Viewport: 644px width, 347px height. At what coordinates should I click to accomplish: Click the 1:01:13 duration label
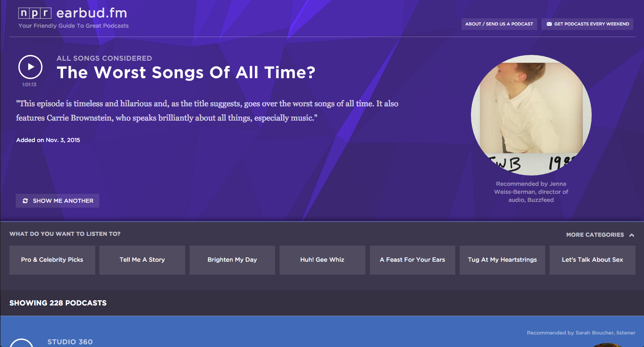pos(30,85)
